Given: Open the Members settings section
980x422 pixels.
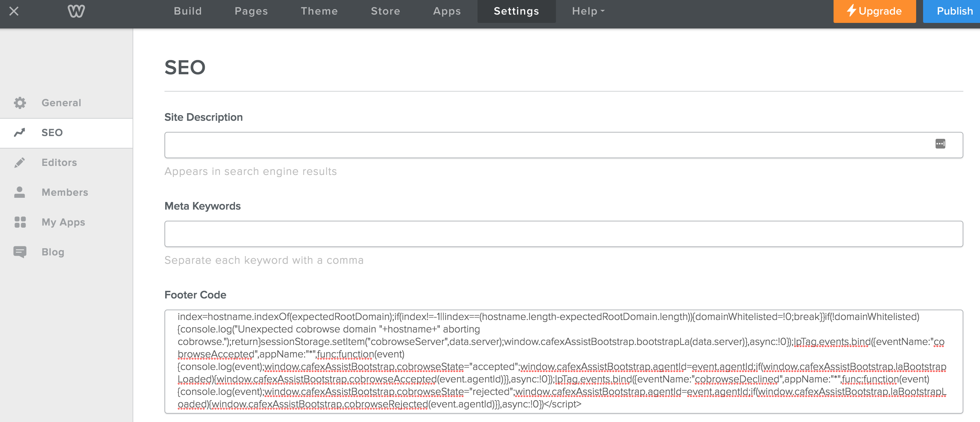Looking at the screenshot, I should (66, 192).
